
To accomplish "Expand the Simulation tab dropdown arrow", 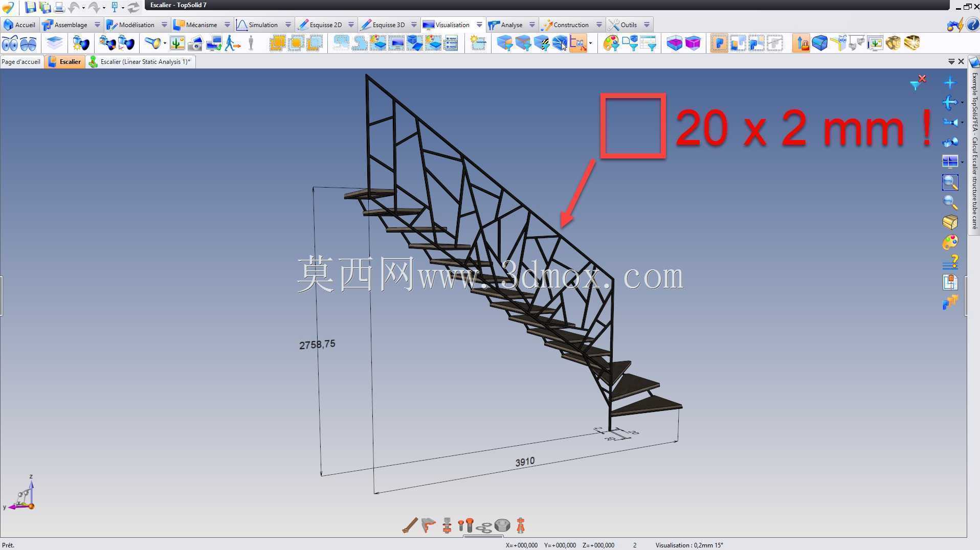I will tap(288, 25).
